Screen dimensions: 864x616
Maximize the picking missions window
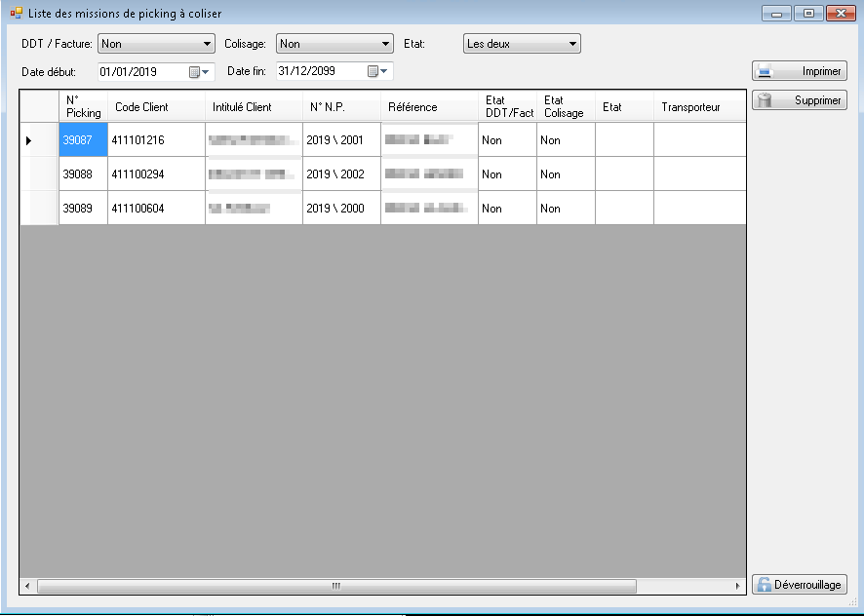[x=808, y=14]
